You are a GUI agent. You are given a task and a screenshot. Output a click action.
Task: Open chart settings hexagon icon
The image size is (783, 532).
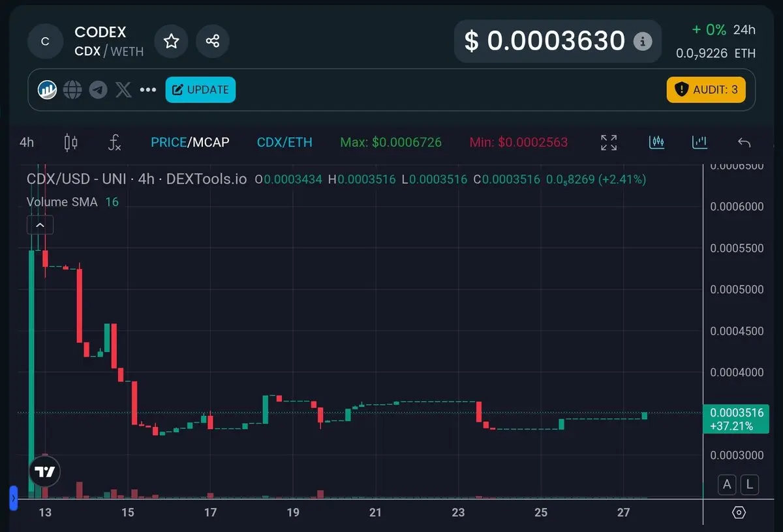(739, 512)
